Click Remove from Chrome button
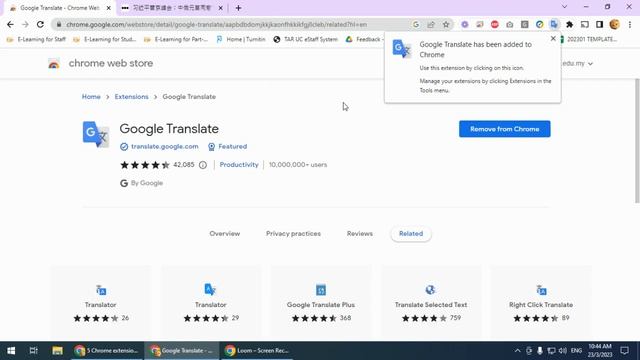 tap(504, 129)
